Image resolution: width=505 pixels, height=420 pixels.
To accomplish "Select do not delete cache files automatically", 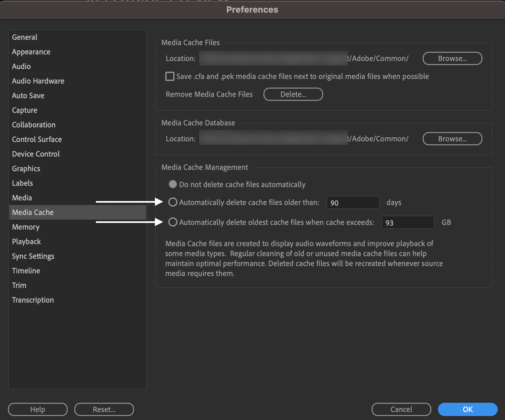I will (x=173, y=184).
